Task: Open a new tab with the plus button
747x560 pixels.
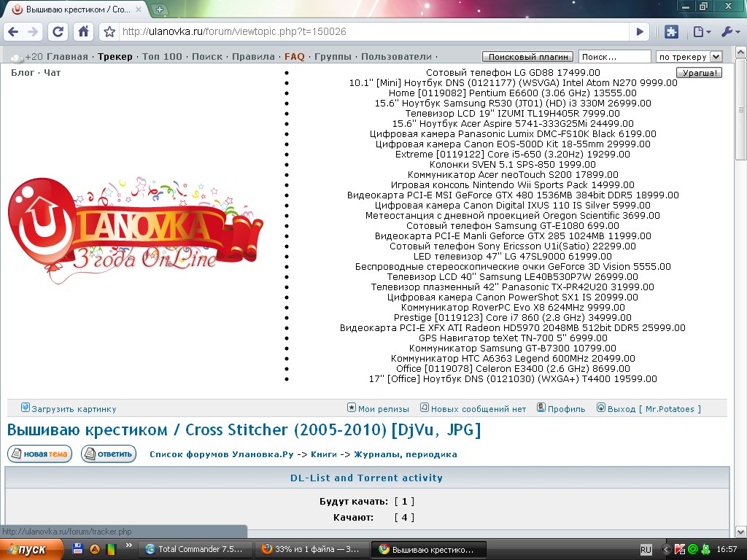Action: pyautogui.click(x=160, y=9)
